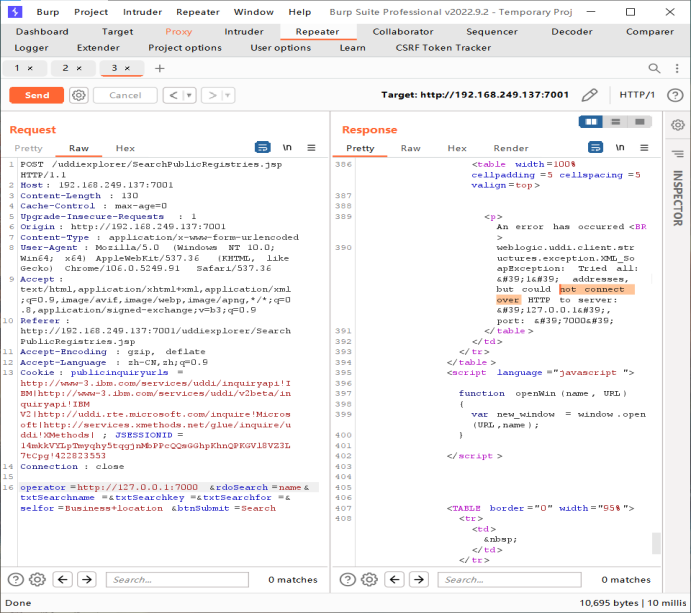Go to next request search match

[87, 579]
